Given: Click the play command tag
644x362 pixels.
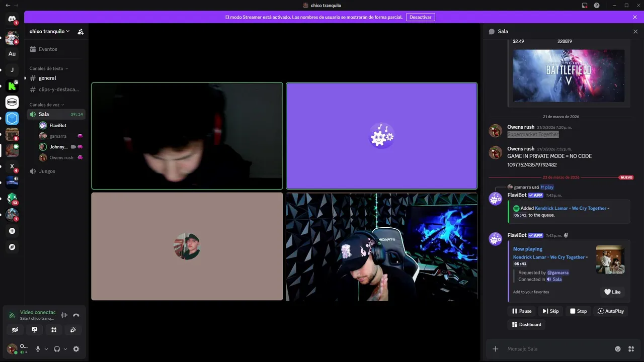Looking at the screenshot, I should 547,187.
